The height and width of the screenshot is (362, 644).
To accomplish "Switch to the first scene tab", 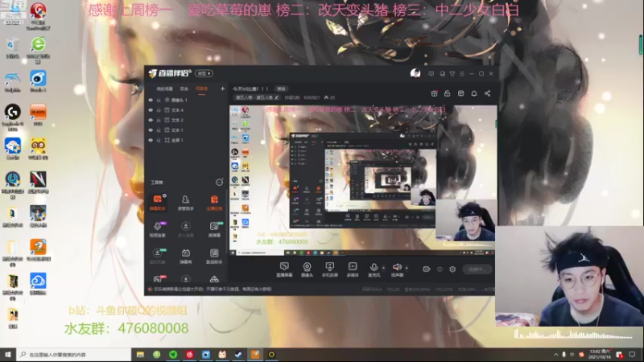I will [165, 88].
